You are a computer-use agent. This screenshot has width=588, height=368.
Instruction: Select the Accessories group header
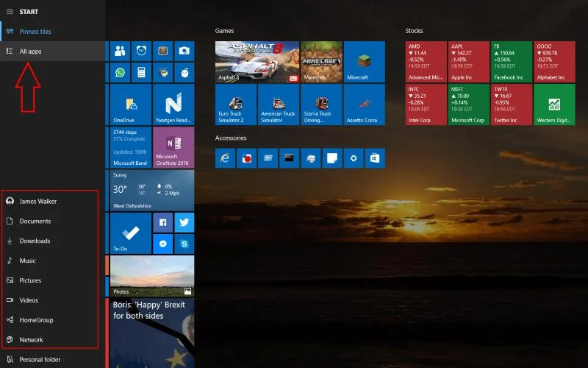(231, 138)
